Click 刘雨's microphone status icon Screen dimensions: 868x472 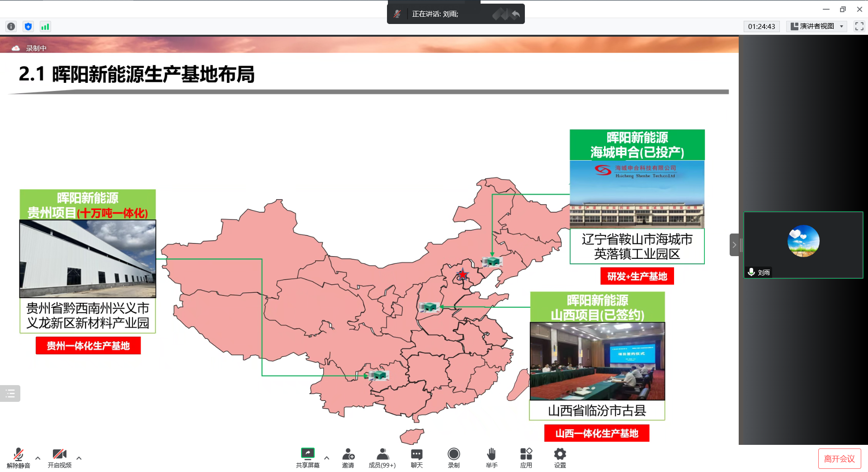pos(751,272)
